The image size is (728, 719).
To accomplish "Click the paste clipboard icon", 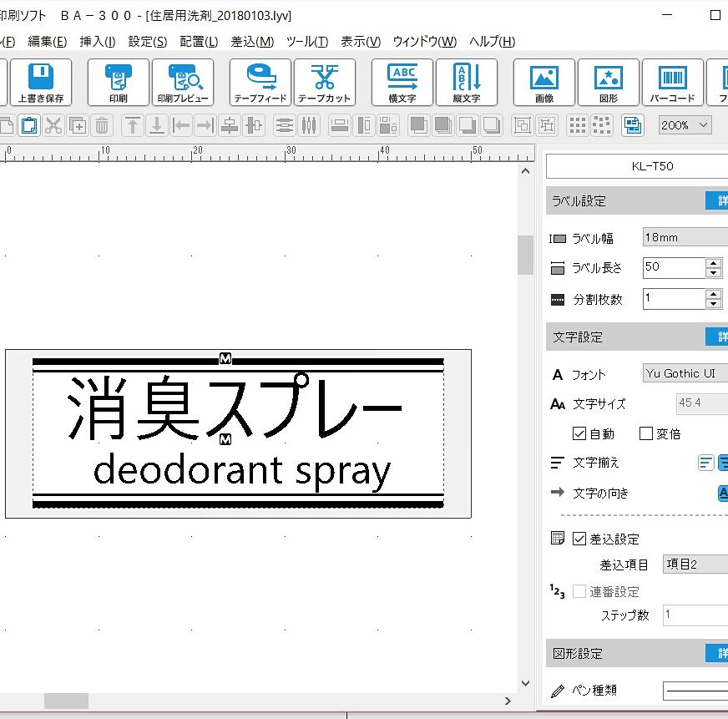I will [28, 125].
